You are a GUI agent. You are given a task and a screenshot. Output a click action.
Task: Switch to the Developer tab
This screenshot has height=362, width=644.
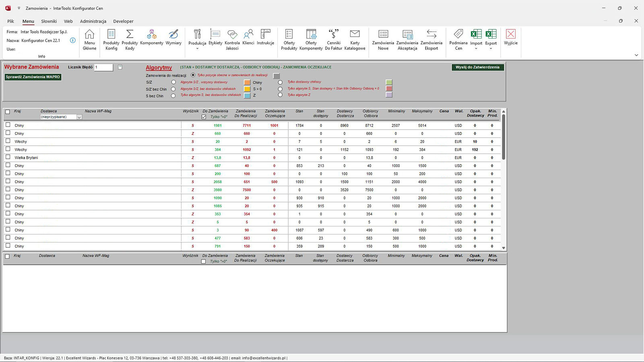pos(123,21)
